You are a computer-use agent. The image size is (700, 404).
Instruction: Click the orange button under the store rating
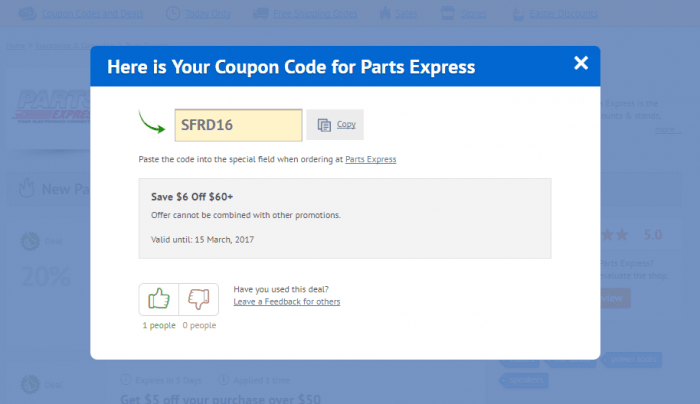613,298
